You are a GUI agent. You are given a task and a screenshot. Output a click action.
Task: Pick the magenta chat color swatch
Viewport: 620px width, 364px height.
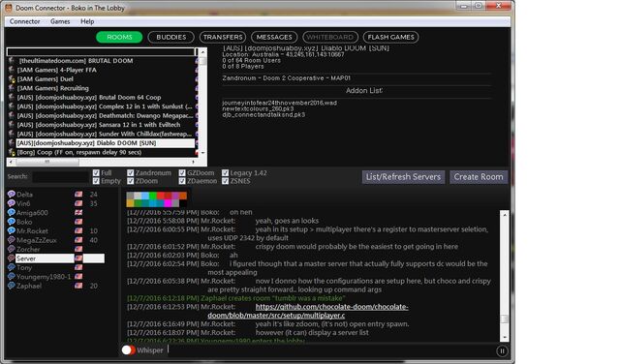click(x=168, y=203)
